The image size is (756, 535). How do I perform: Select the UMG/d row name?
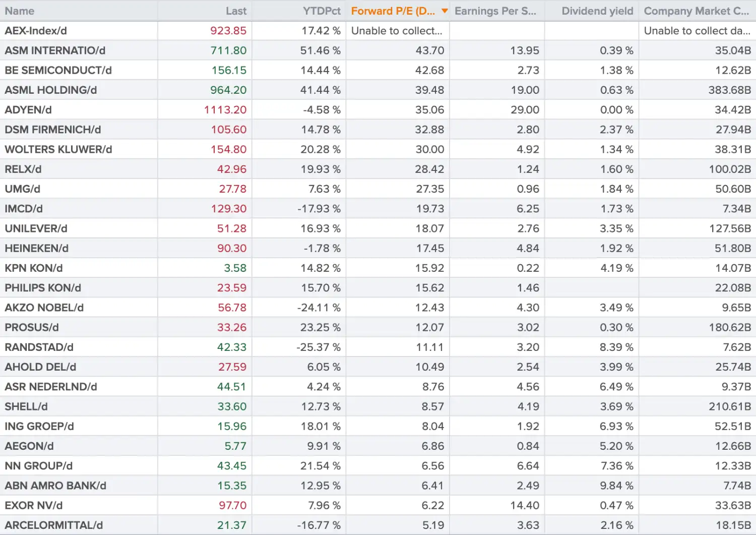[23, 189]
